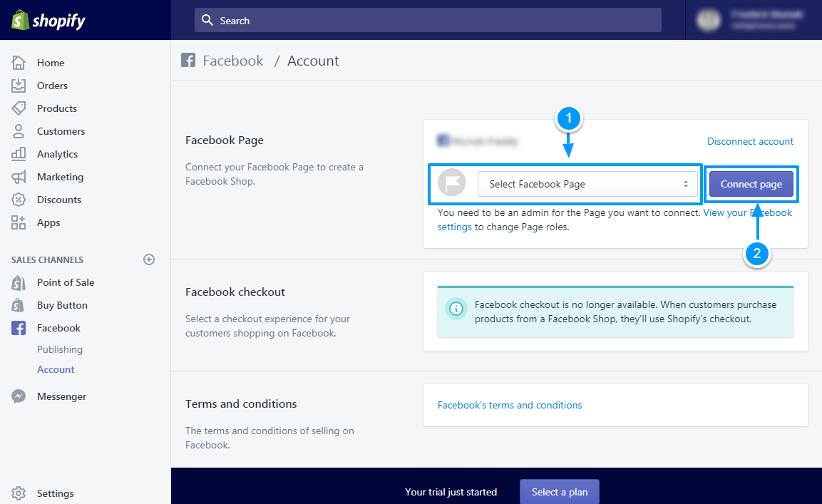The width and height of the screenshot is (822, 504).
Task: Go to Discounts
Action: tap(58, 200)
